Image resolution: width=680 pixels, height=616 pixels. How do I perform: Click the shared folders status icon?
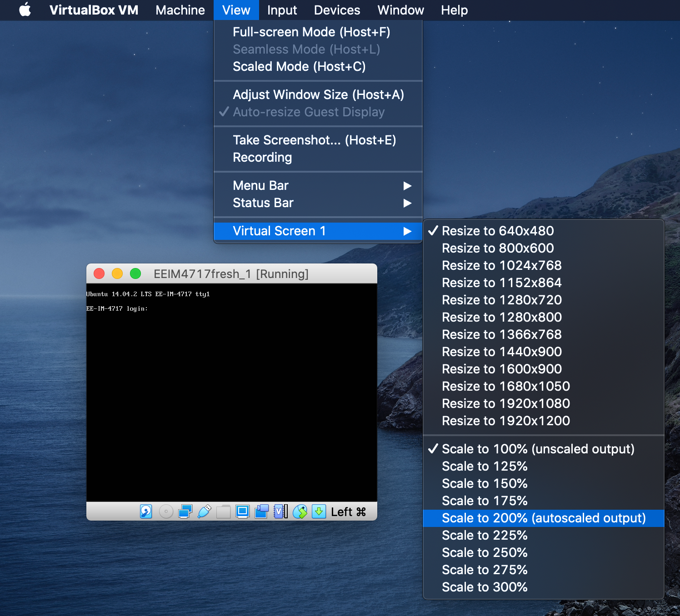223,512
